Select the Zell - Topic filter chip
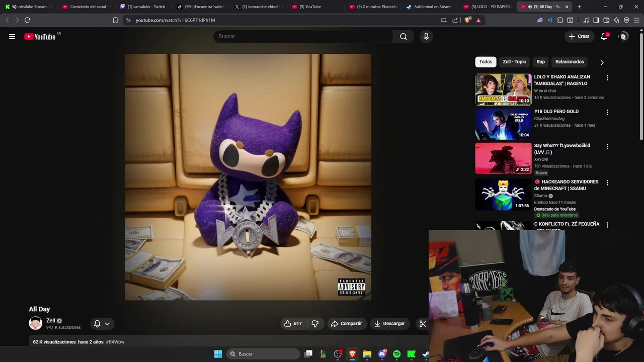The image size is (644, 362). tap(514, 62)
